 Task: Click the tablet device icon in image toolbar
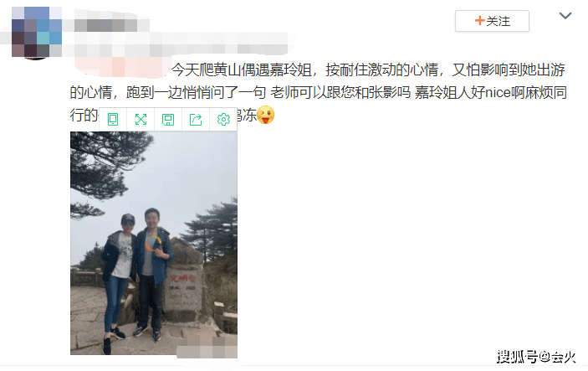(x=113, y=120)
